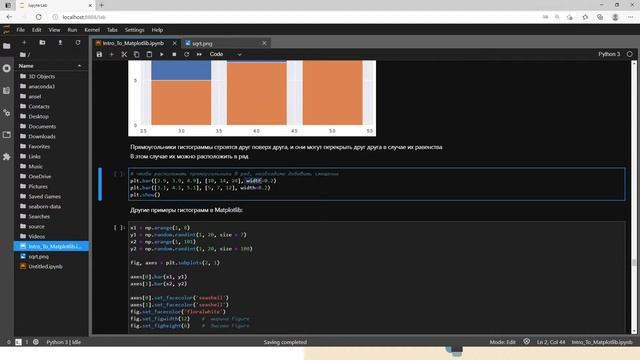Insert a cell below with plus icon
The height and width of the screenshot is (360, 640).
point(111,54)
